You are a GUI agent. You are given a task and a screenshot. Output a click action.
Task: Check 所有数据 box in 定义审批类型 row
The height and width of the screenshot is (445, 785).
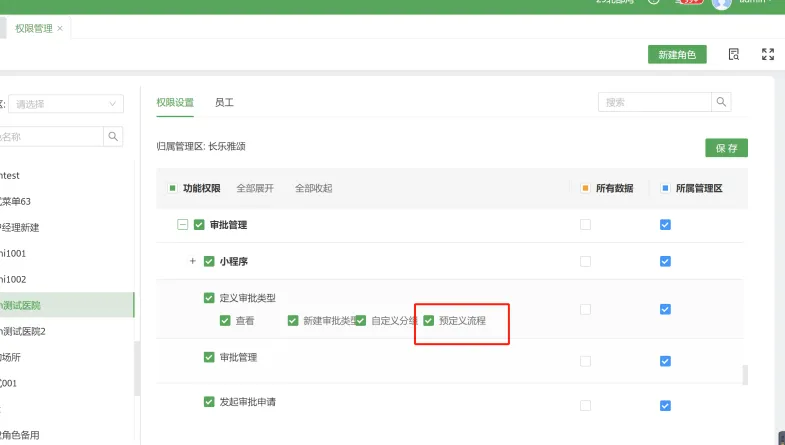pyautogui.click(x=585, y=309)
